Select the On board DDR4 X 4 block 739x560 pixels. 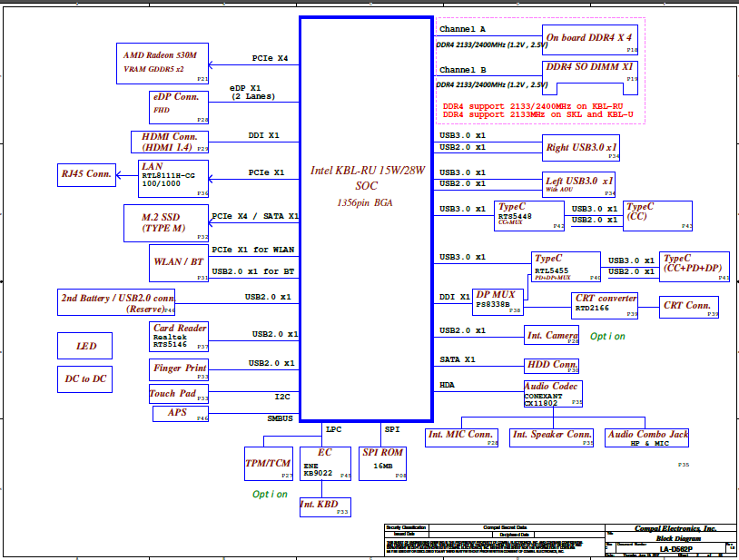[590, 40]
